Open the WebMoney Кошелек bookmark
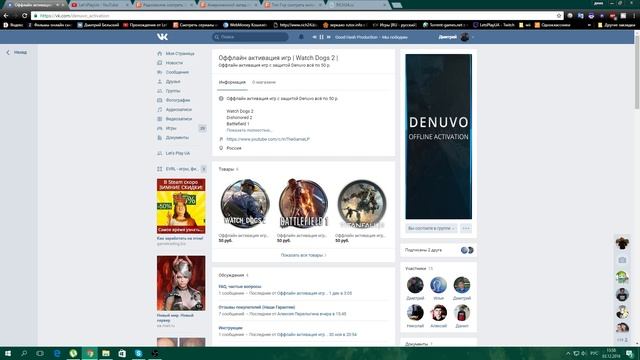The width and height of the screenshot is (640, 360). 245,25
